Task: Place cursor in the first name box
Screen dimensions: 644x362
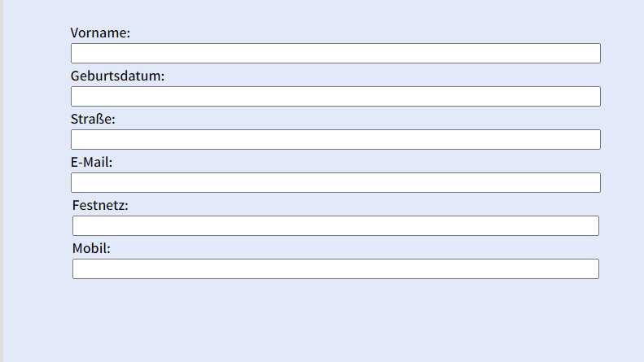Action: [x=335, y=54]
